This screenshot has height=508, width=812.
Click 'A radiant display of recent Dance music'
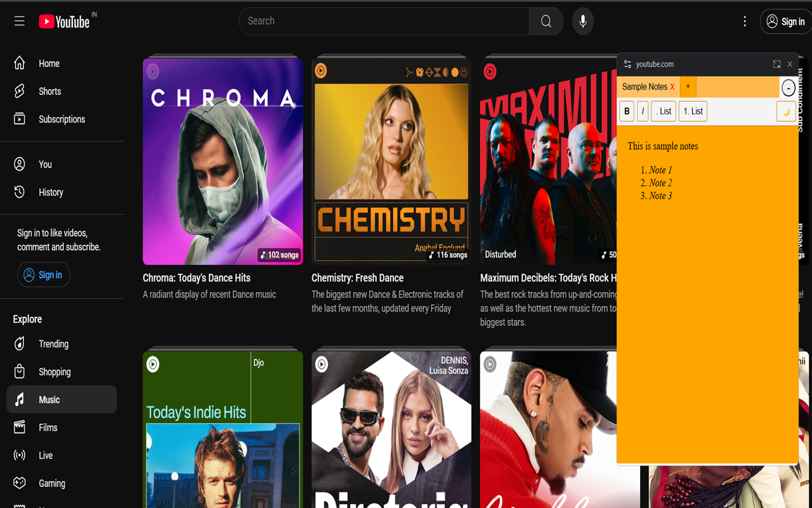209,295
